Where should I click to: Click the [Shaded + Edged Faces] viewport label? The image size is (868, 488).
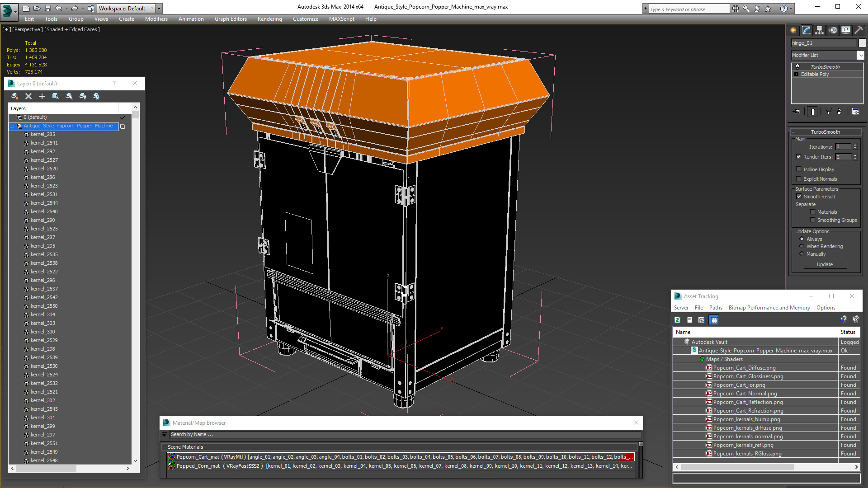coord(72,29)
